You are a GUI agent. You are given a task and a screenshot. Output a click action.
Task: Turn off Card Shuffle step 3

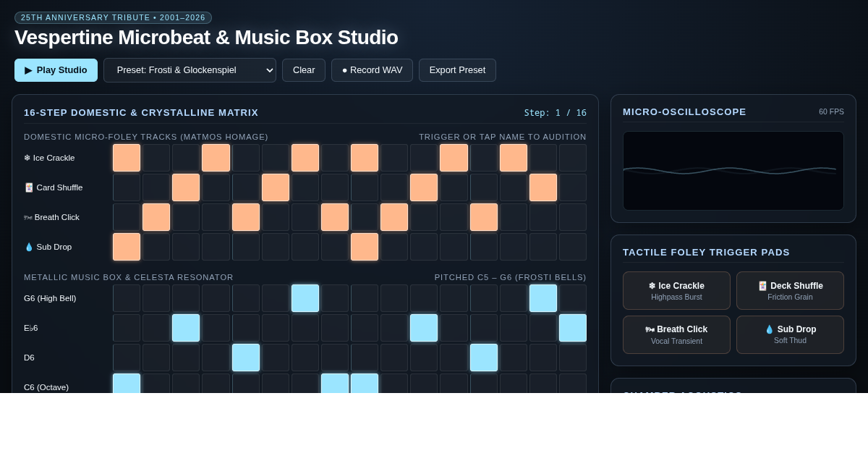point(186,187)
